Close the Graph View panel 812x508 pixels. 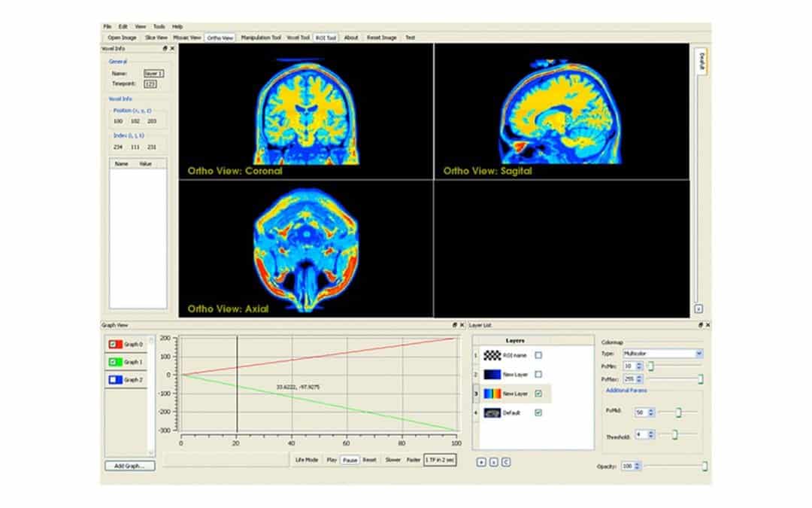coord(462,325)
